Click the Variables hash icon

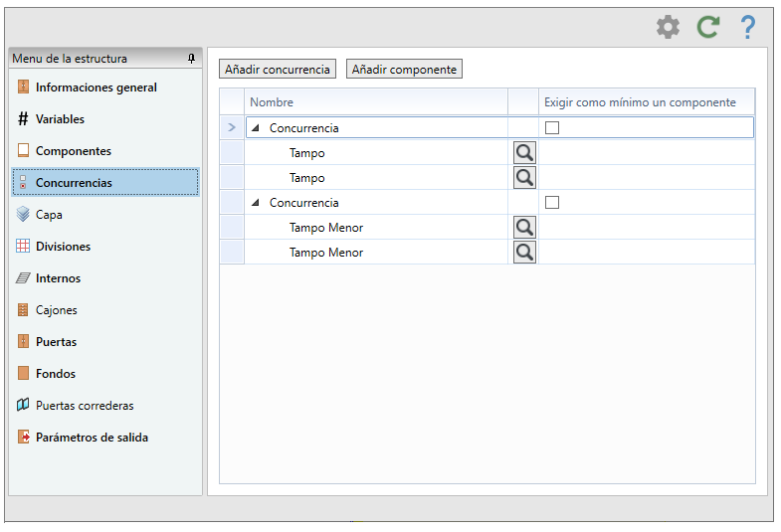pos(23,118)
